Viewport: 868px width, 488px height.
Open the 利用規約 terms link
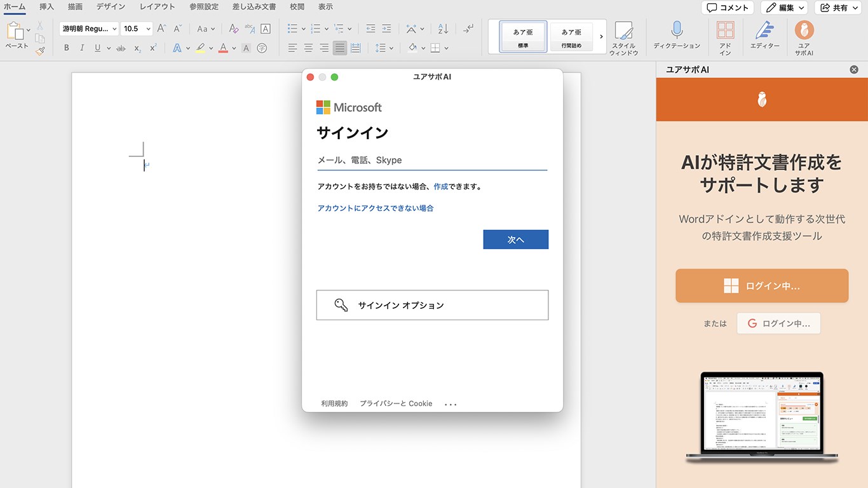pos(334,403)
